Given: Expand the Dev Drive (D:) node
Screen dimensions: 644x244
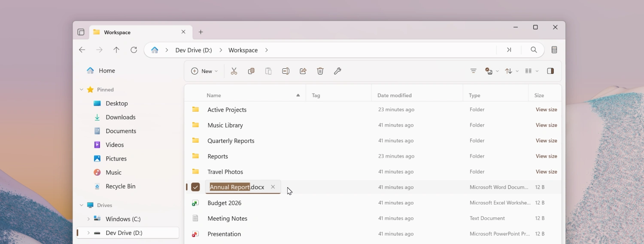Looking at the screenshot, I should tap(88, 233).
